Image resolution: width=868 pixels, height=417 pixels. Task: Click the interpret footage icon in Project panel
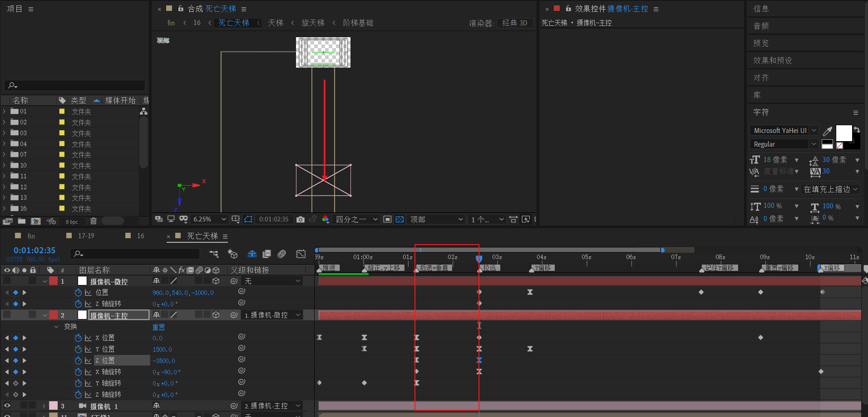click(7, 221)
